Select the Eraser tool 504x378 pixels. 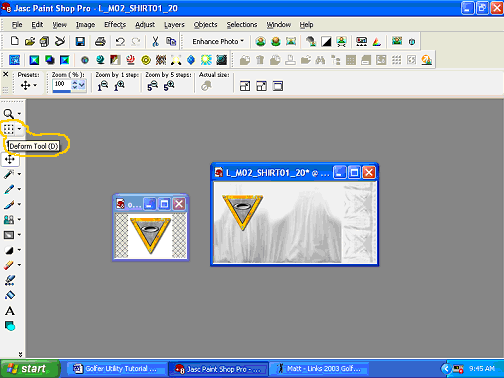coord(9,265)
